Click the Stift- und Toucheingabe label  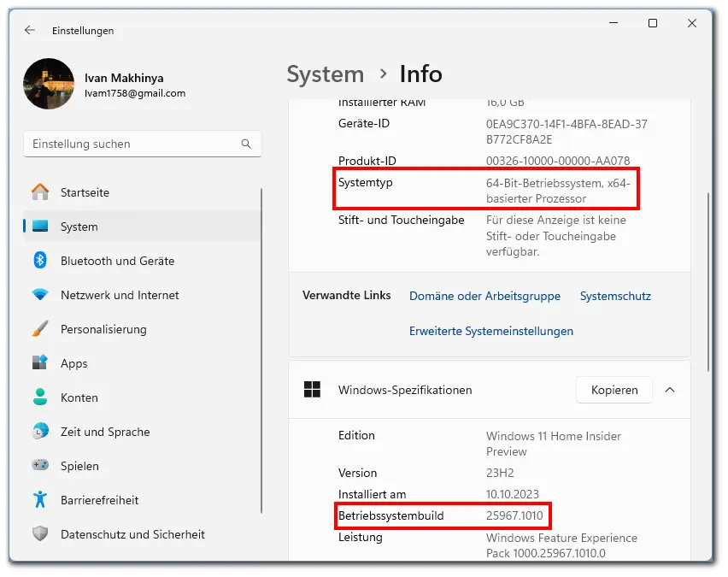pos(401,220)
